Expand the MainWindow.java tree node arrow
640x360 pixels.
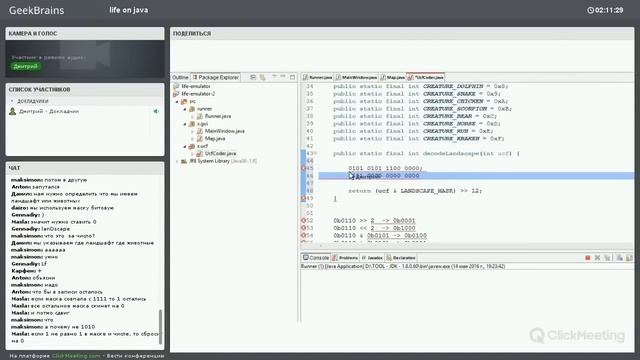pyautogui.click(x=193, y=131)
